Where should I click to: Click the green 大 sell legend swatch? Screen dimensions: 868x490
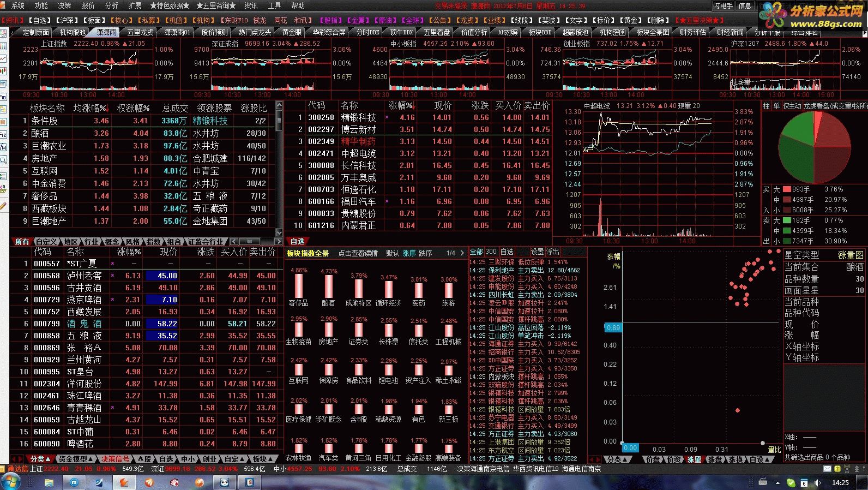pyautogui.click(x=787, y=220)
